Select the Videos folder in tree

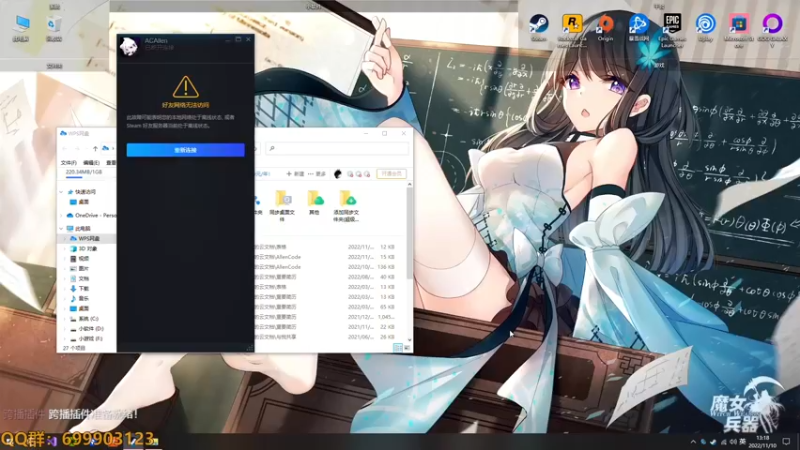coord(80,259)
